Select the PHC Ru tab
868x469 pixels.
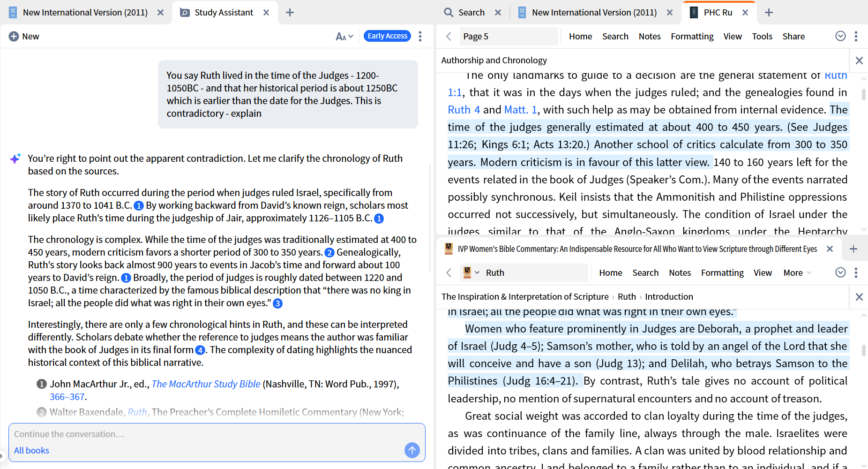click(x=711, y=13)
